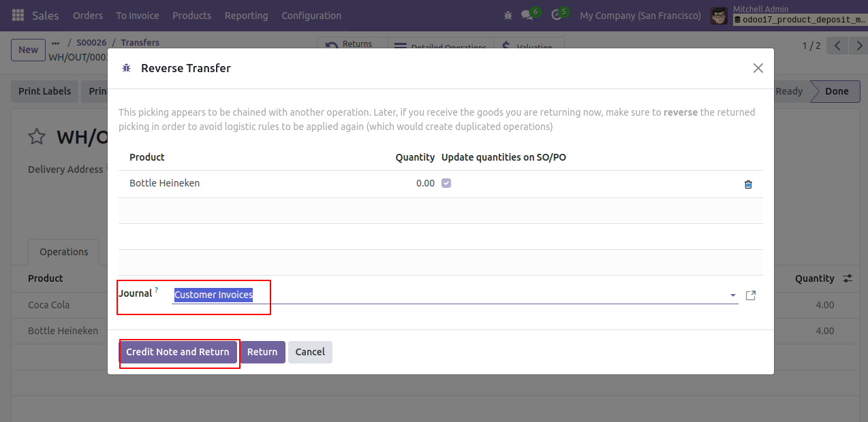Image resolution: width=868 pixels, height=422 pixels.
Task: Open the Configuration menu
Action: click(311, 15)
